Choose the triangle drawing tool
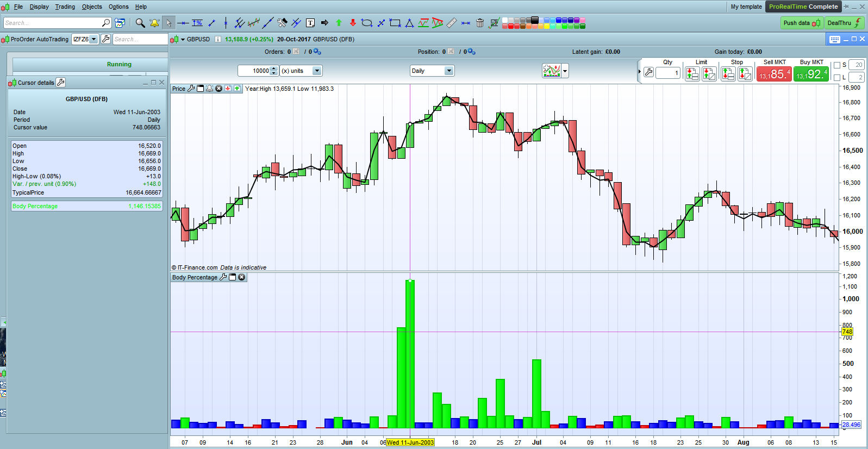This screenshot has height=449, width=868. pyautogui.click(x=409, y=23)
